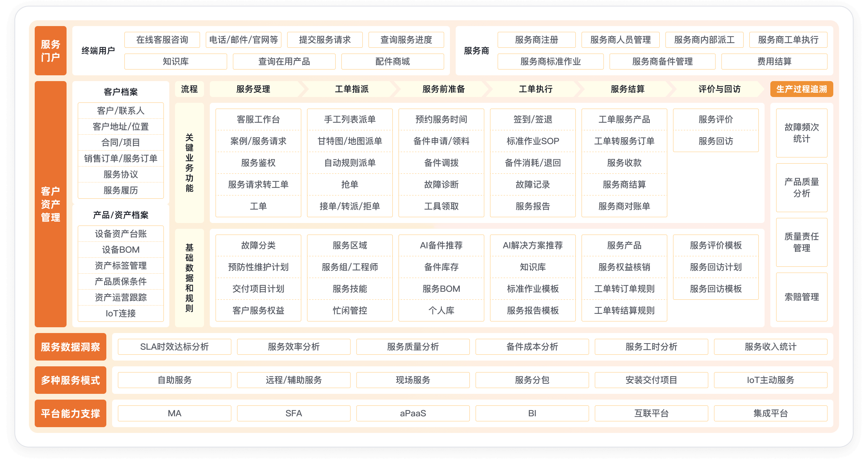Select aPaaS platform capability
Viewport: 868px width, 459px height.
(413, 413)
